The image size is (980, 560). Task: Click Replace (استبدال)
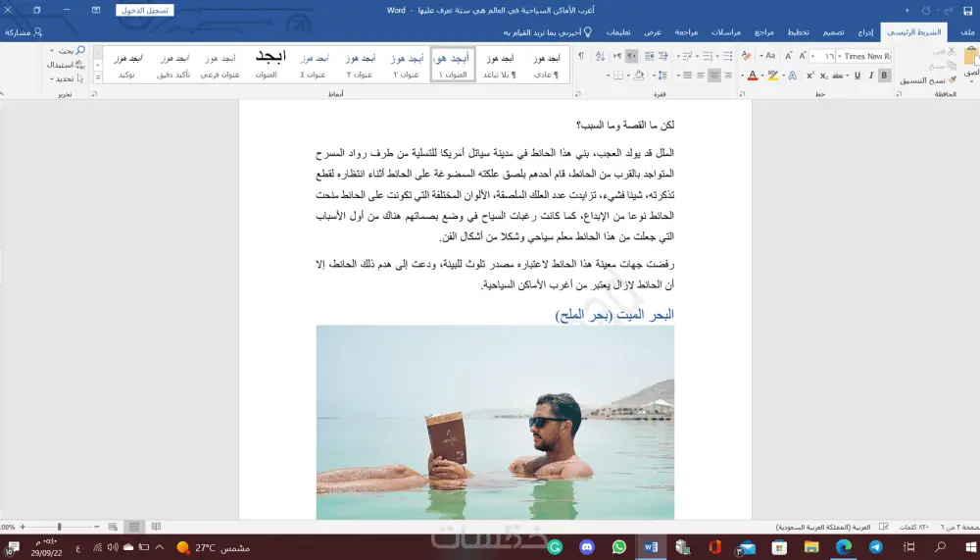(x=66, y=65)
